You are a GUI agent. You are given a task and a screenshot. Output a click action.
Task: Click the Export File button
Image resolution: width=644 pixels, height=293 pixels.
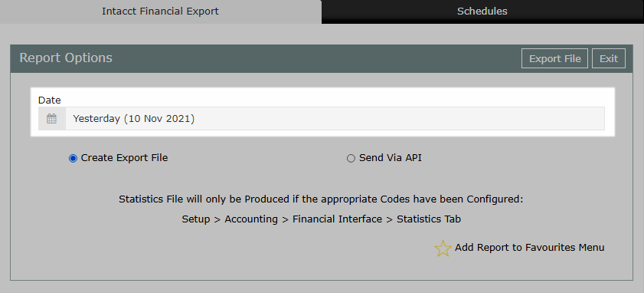coord(555,58)
